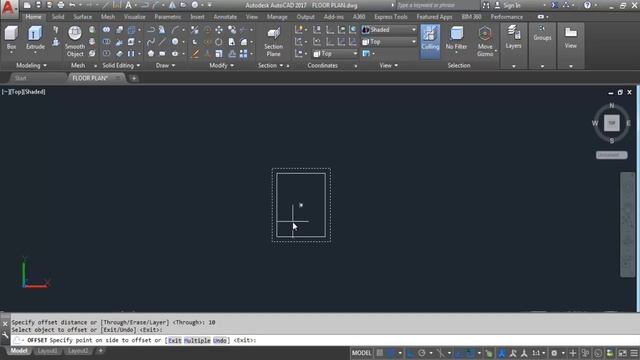640x360 pixels.
Task: Click the new file tab plus button
Action: (134, 78)
